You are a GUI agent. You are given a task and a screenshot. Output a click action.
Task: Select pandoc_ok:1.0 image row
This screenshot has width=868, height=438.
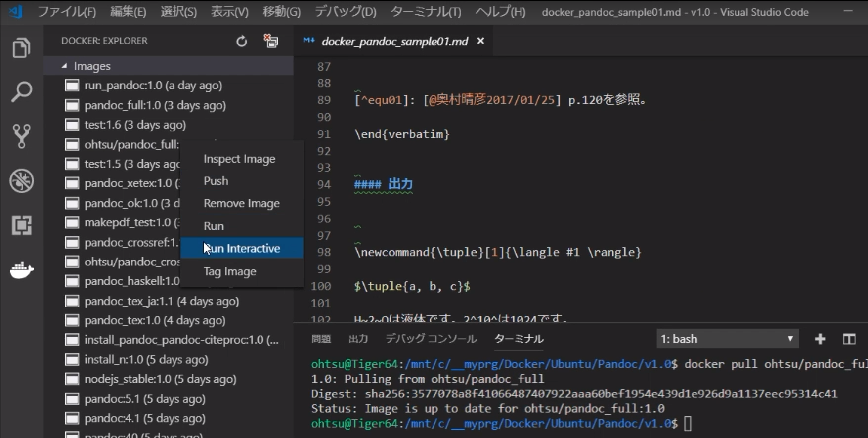113,203
